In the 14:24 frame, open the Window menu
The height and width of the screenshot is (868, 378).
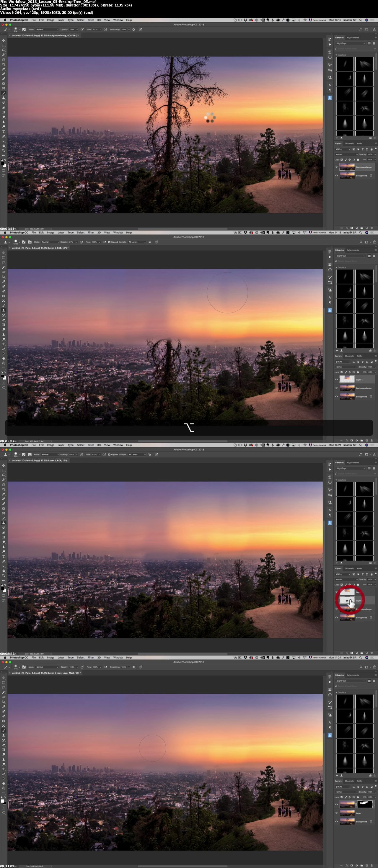pyautogui.click(x=118, y=657)
